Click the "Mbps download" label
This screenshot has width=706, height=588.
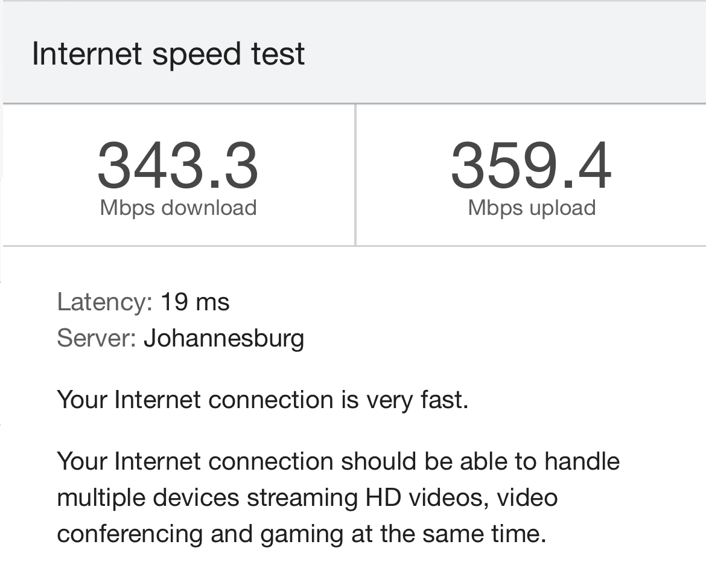178,208
